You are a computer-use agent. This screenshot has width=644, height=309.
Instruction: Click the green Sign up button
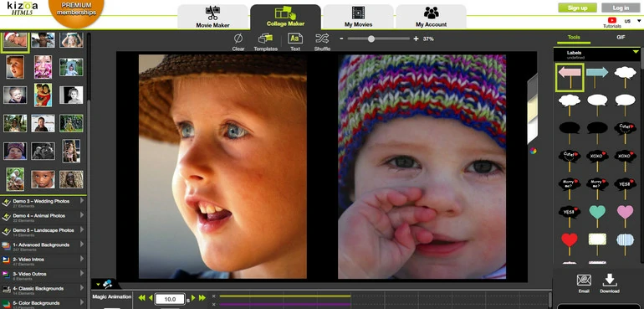point(577,8)
